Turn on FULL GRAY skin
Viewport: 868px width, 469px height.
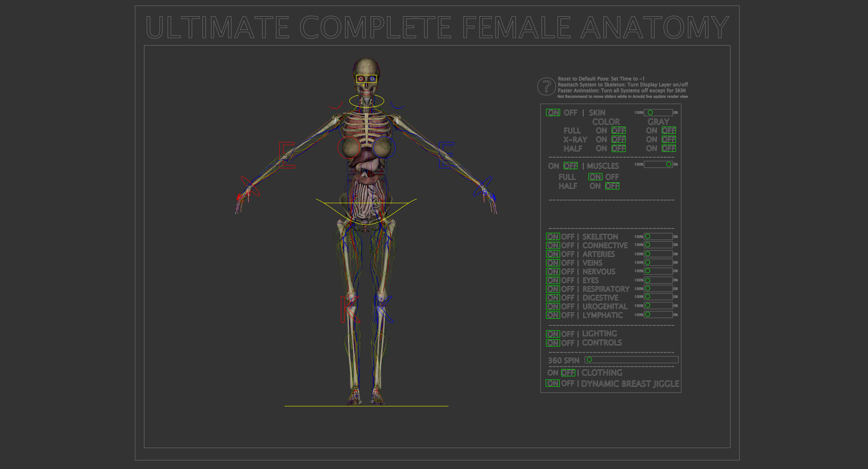click(651, 131)
